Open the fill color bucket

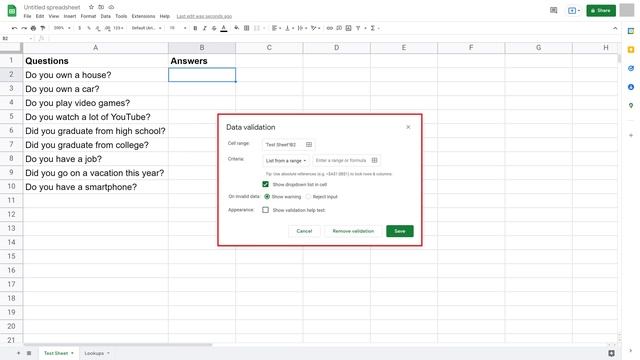pos(237,28)
